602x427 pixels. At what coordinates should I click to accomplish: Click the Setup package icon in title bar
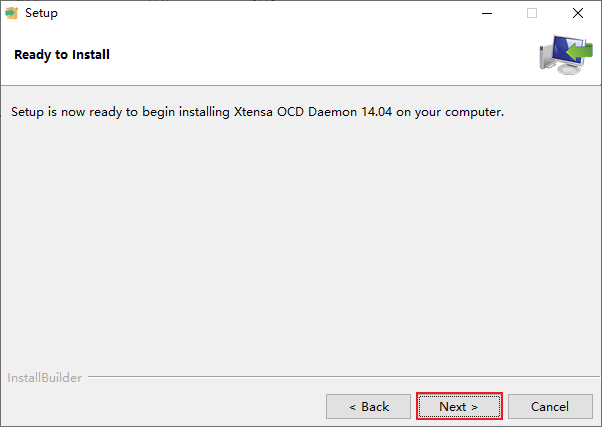point(12,13)
